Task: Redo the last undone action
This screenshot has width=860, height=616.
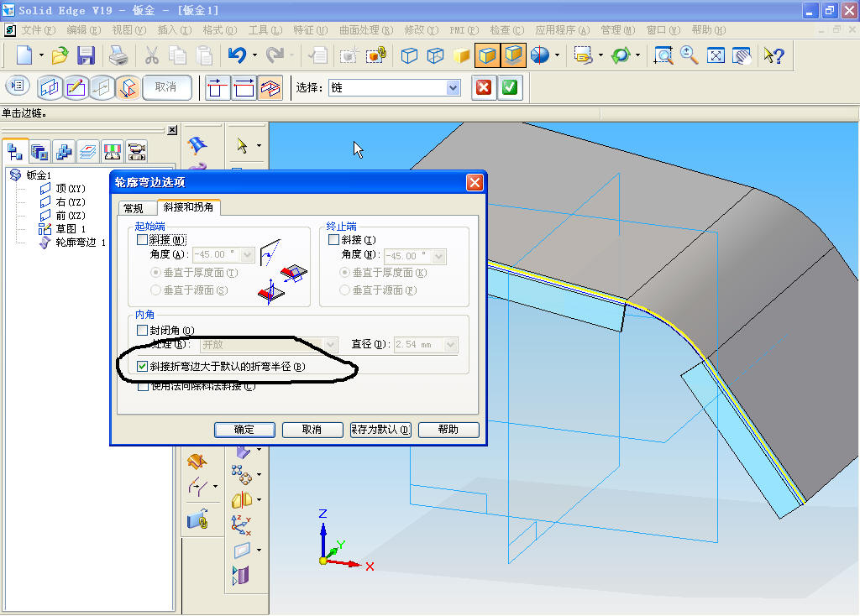Action: (275, 55)
